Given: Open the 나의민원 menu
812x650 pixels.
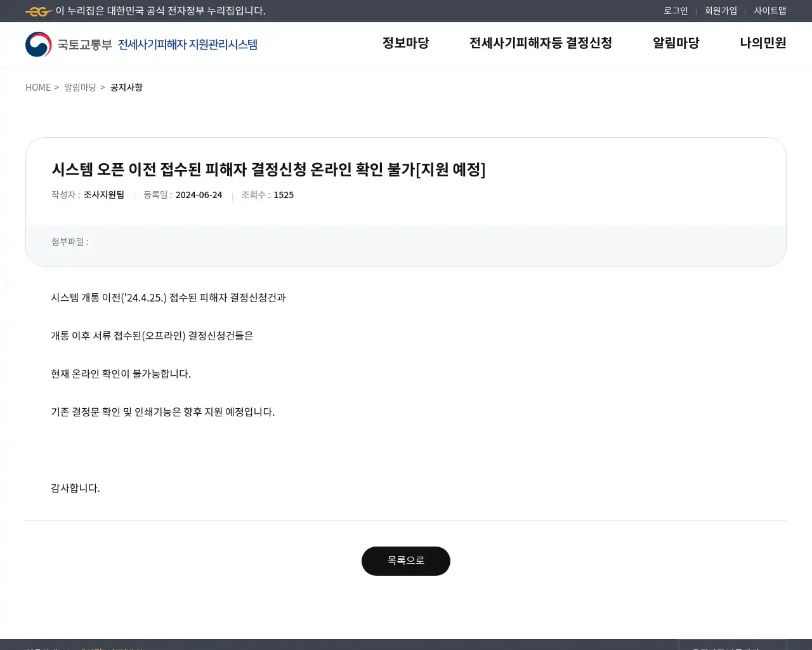Looking at the screenshot, I should 763,43.
